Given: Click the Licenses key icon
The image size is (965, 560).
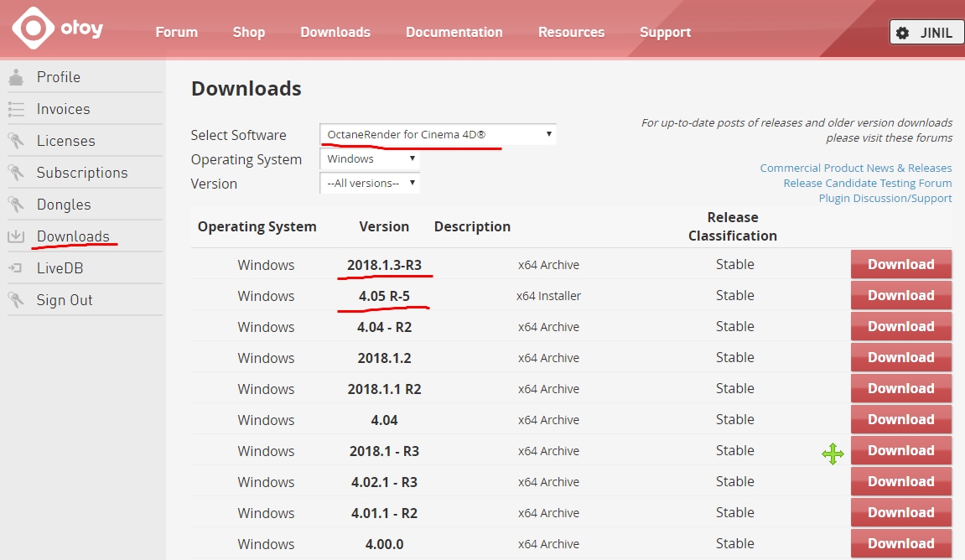Looking at the screenshot, I should pyautogui.click(x=16, y=141).
